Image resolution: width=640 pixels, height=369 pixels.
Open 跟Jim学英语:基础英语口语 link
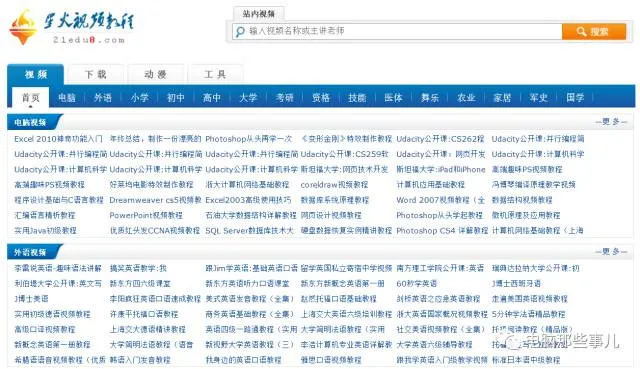251,268
